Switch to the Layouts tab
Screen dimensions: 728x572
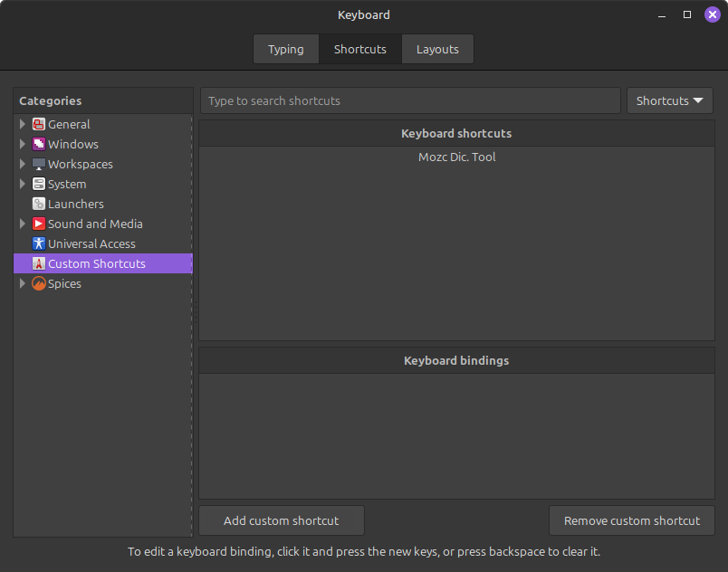437,49
